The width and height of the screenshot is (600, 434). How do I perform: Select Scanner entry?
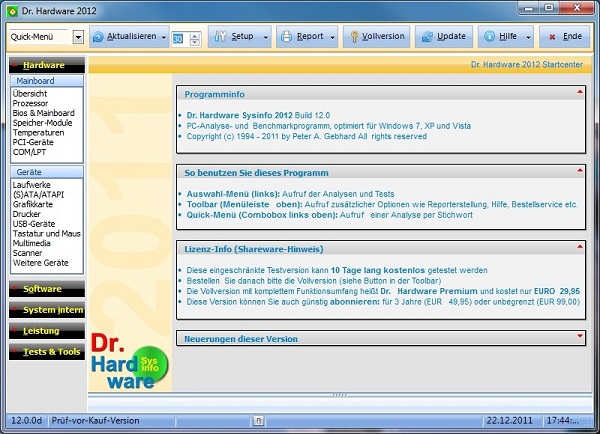click(x=27, y=253)
